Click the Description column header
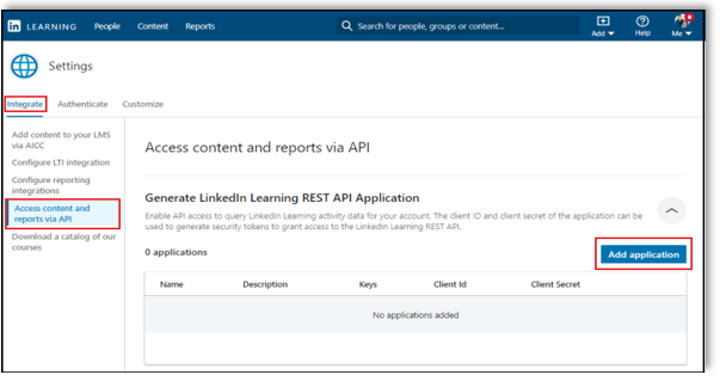 click(265, 285)
